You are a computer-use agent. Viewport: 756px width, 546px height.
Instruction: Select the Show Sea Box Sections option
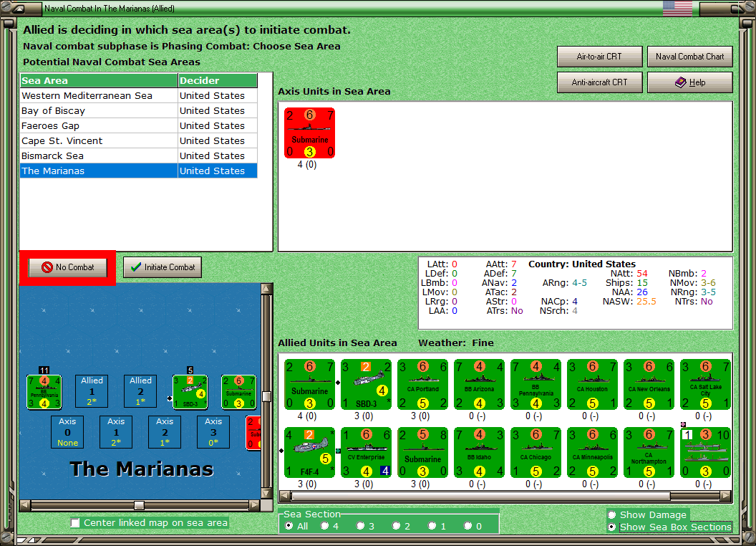(x=612, y=527)
